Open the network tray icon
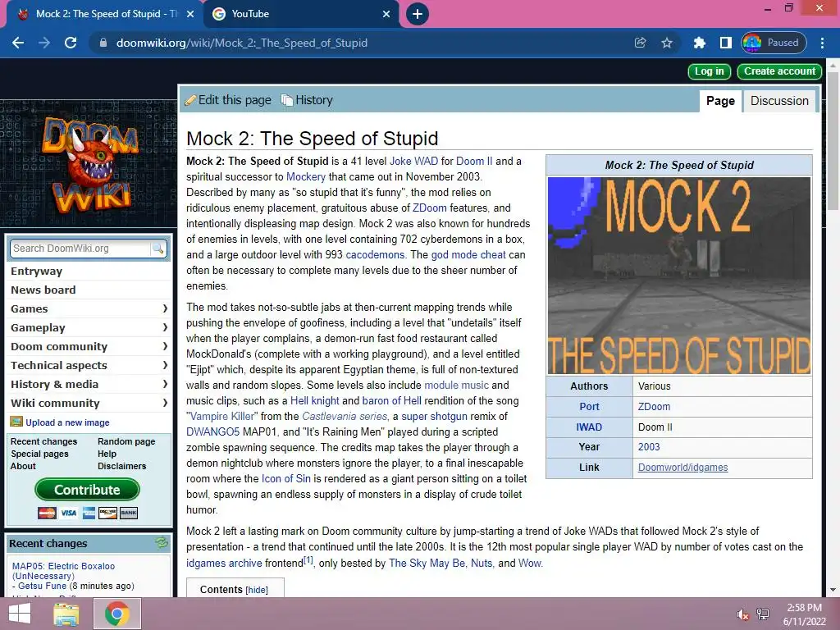Image resolution: width=840 pixels, height=630 pixels. click(763, 614)
